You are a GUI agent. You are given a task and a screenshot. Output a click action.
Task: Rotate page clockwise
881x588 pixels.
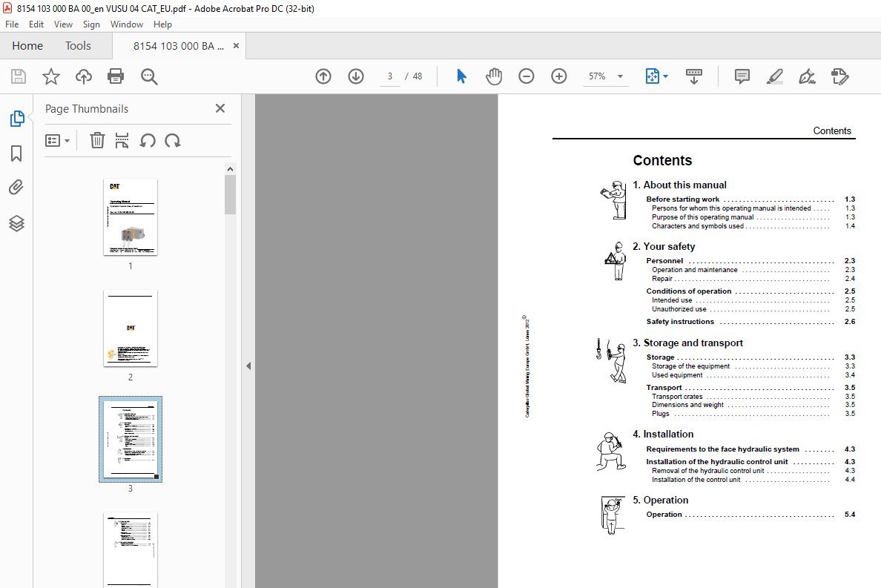click(x=173, y=140)
